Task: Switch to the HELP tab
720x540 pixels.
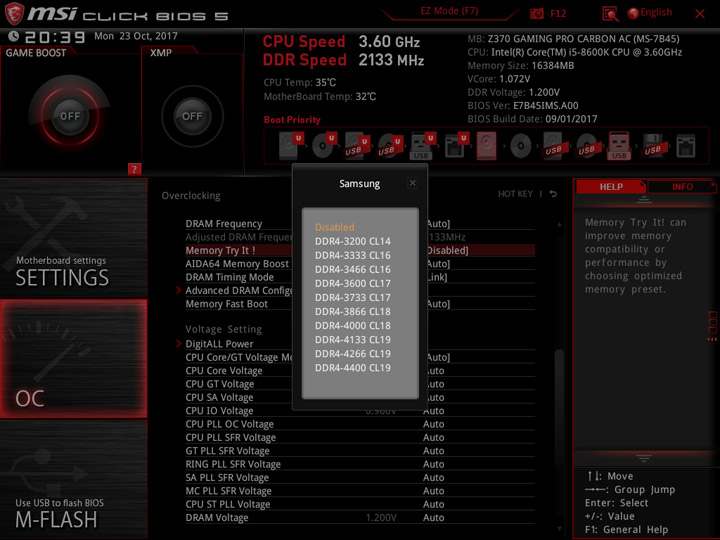Action: click(x=611, y=186)
